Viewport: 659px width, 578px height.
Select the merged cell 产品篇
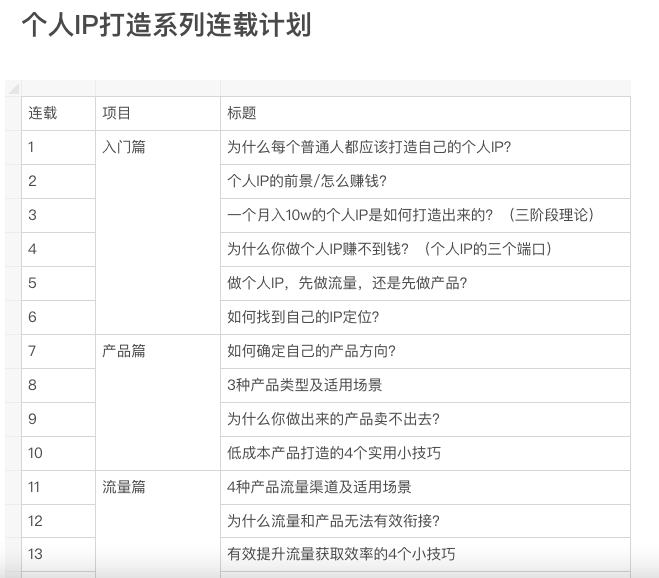158,403
